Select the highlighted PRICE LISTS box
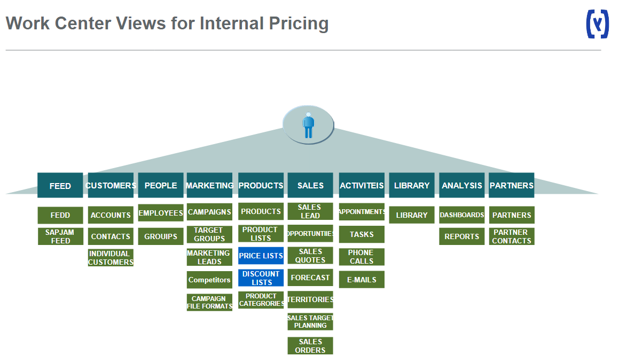 (x=261, y=256)
